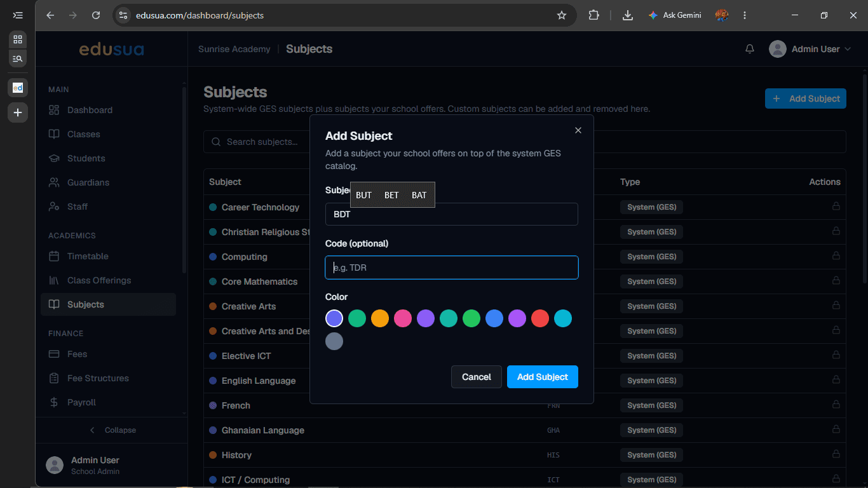
Task: Click the notifications bell icon
Action: (x=750, y=49)
